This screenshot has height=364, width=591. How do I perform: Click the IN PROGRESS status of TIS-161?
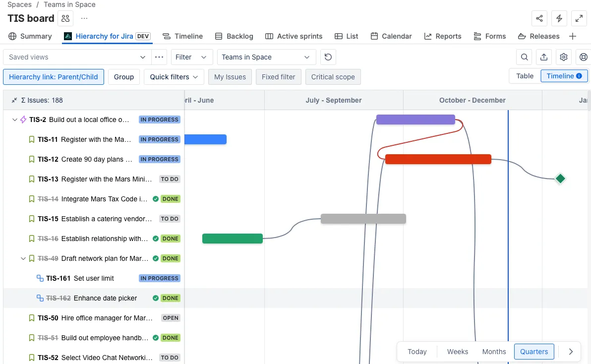coord(160,278)
